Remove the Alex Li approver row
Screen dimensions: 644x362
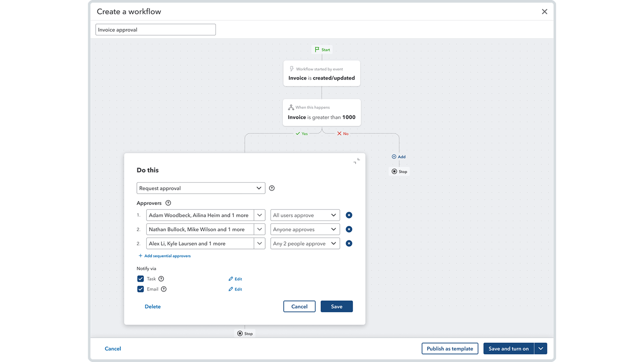pyautogui.click(x=349, y=244)
